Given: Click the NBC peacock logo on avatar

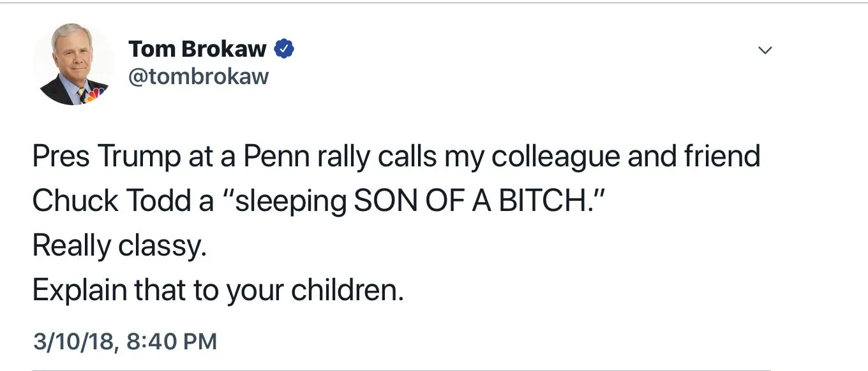Looking at the screenshot, I should click(94, 95).
